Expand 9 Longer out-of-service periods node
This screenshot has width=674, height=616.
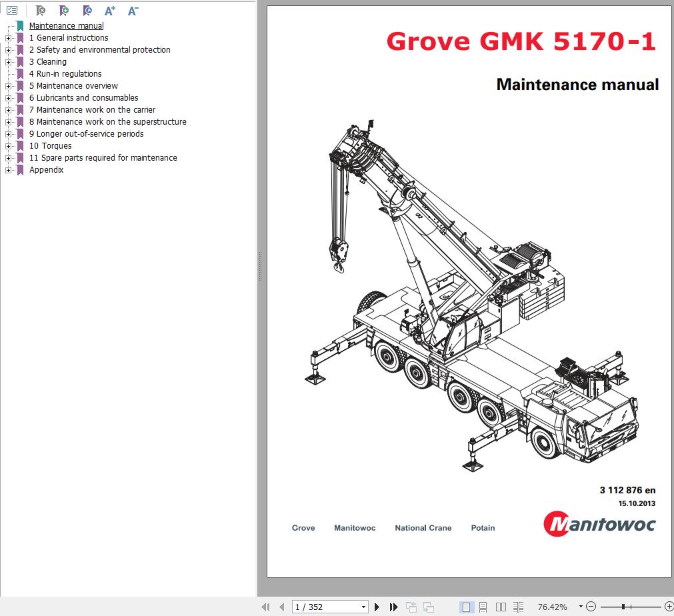coord(8,135)
